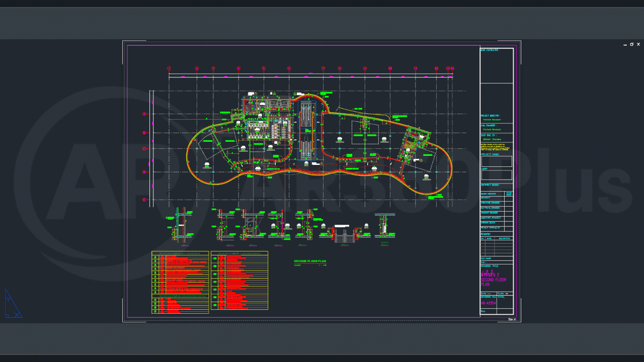
Task: Click the leftmost red grid bubble on top axis
Action: point(169,68)
